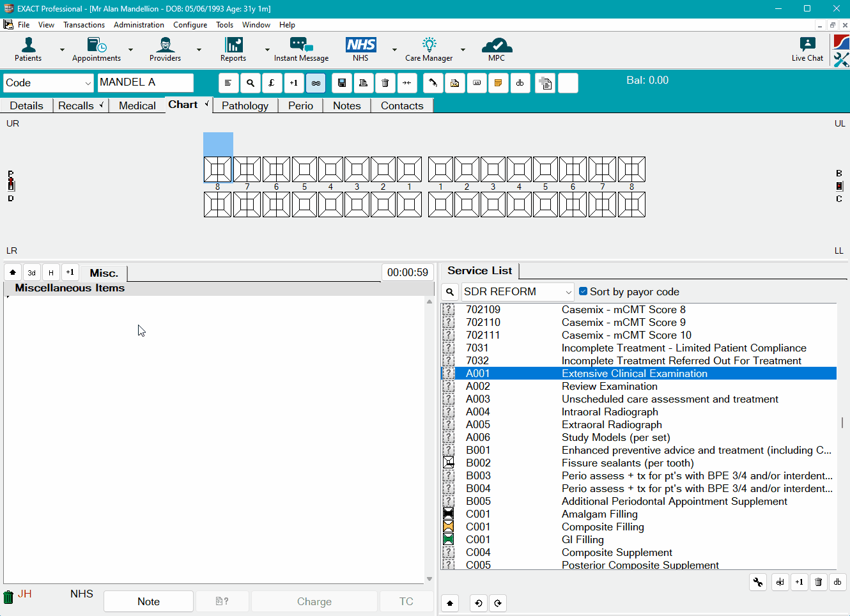Click the undo arrow below service list
The image size is (850, 616).
pyautogui.click(x=478, y=603)
